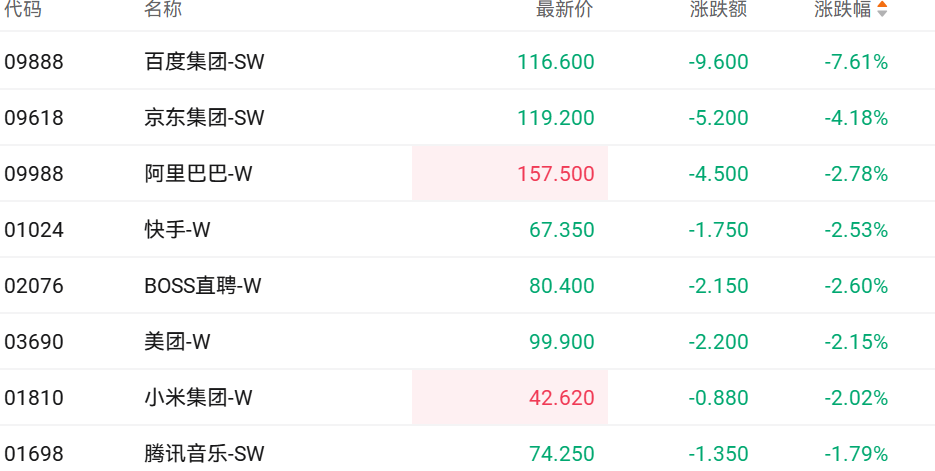Screen dimensions: 935x471
Task: Open the 京东集团-SW stock
Action: 204,118
